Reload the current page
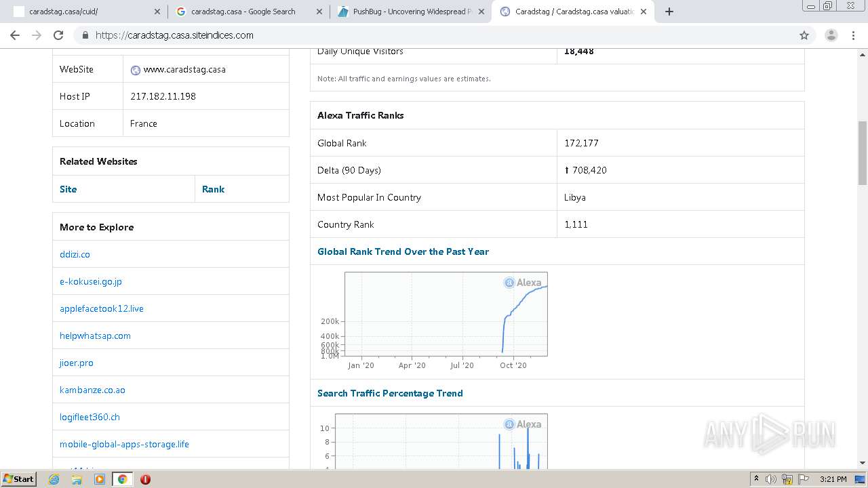This screenshot has height=488, width=868. [x=58, y=35]
